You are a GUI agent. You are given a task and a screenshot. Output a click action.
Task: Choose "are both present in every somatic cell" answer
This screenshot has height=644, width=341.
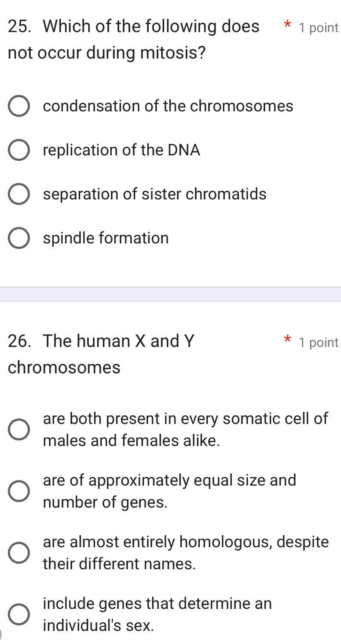pyautogui.click(x=18, y=429)
